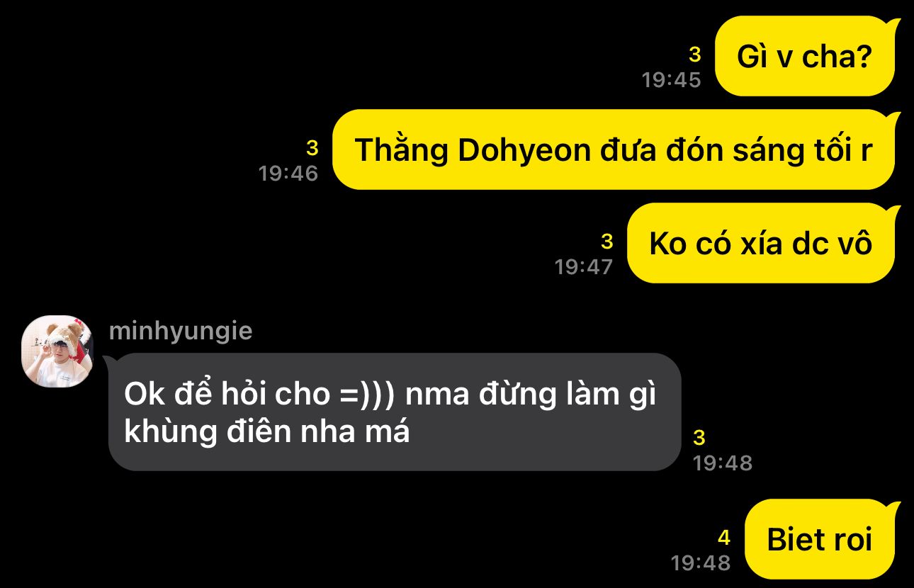
Task: Tap the unread count 3 beside "Ko có xía"
Action: coord(606,242)
